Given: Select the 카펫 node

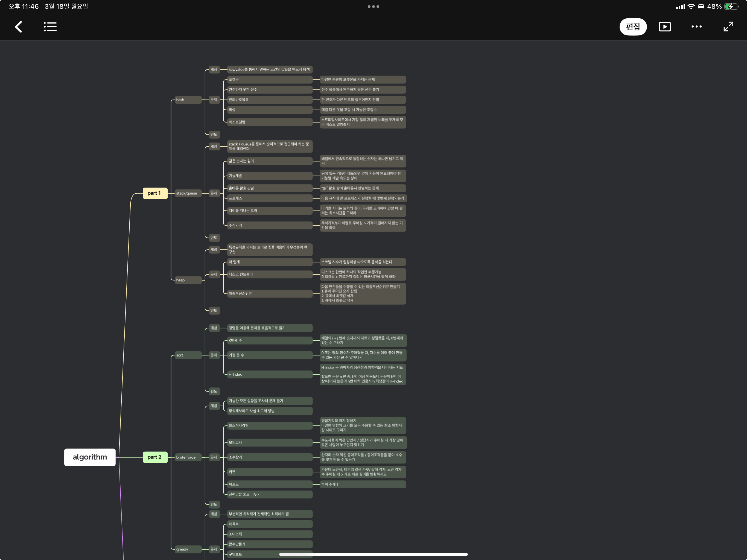Looking at the screenshot, I should [270, 472].
